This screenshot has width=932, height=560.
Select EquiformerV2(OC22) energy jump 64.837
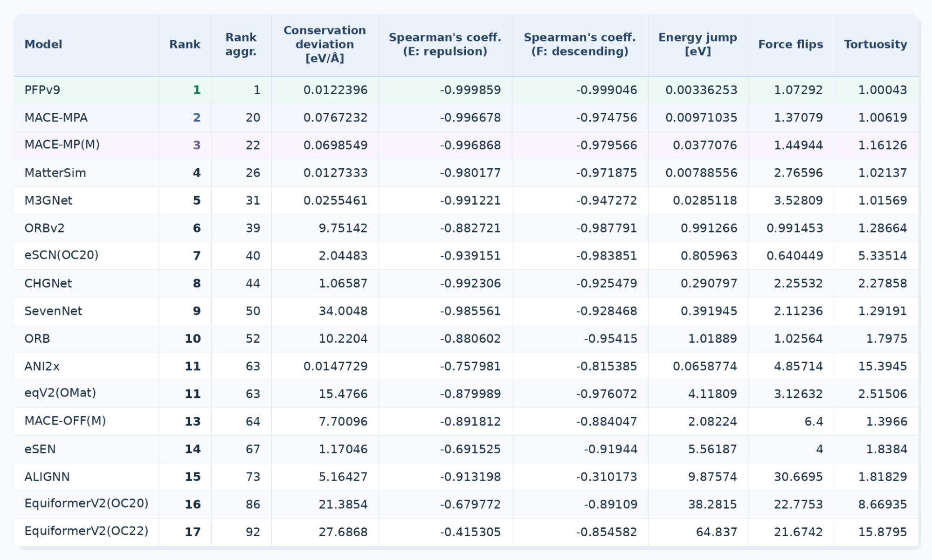click(716, 532)
